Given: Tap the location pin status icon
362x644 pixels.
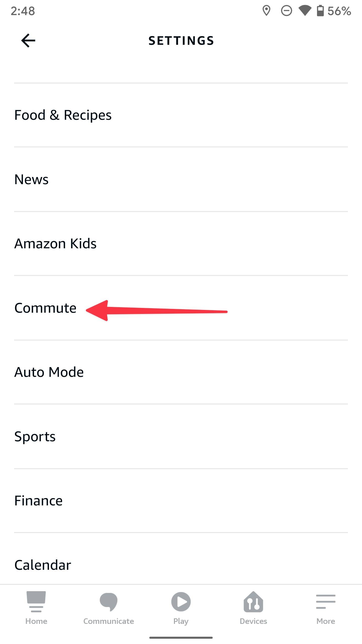Looking at the screenshot, I should point(266,11).
